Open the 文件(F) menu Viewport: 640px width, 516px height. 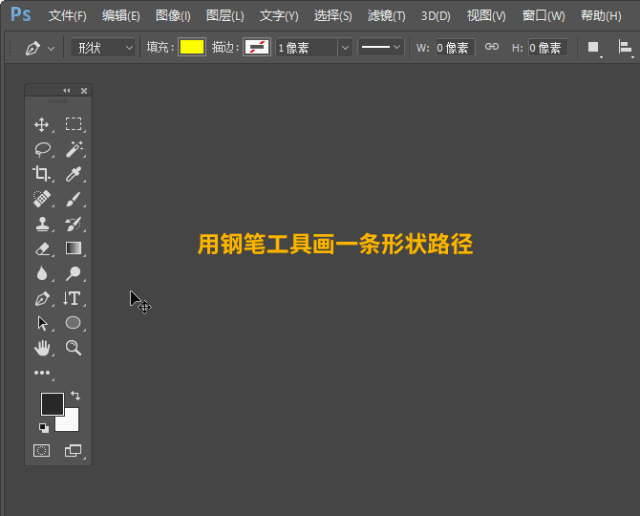(x=67, y=16)
